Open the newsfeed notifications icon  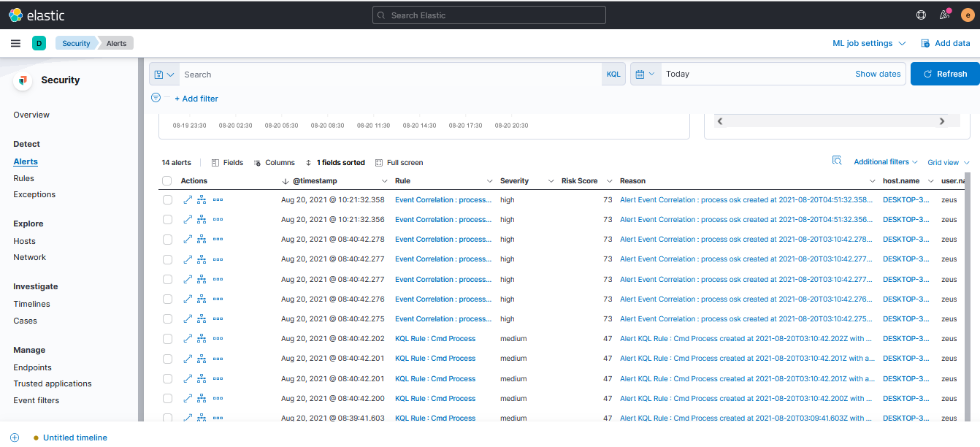point(944,15)
